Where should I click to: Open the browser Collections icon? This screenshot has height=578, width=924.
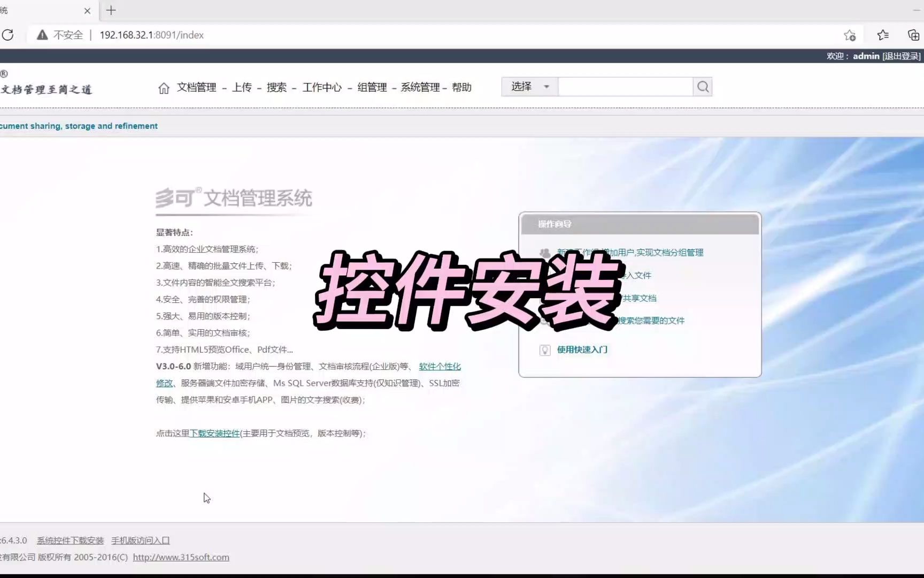click(x=913, y=35)
